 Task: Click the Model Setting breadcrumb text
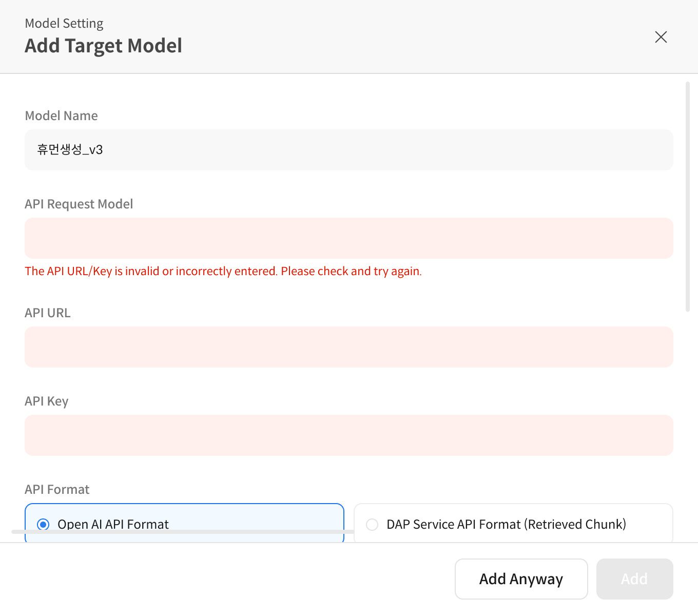click(64, 24)
